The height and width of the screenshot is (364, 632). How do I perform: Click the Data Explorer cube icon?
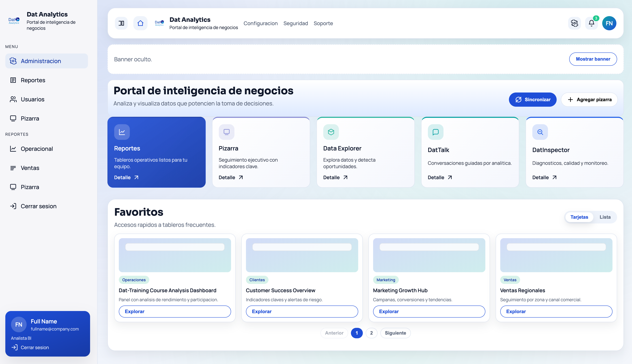pos(331,132)
